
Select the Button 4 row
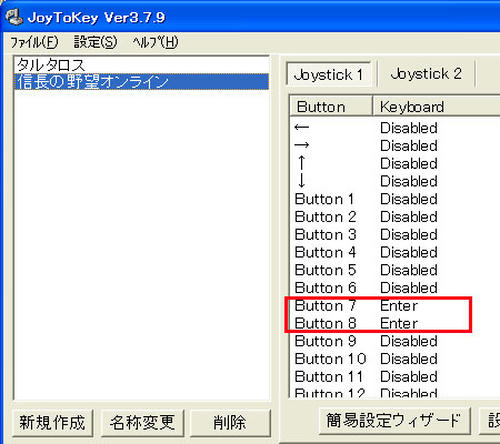(395, 252)
